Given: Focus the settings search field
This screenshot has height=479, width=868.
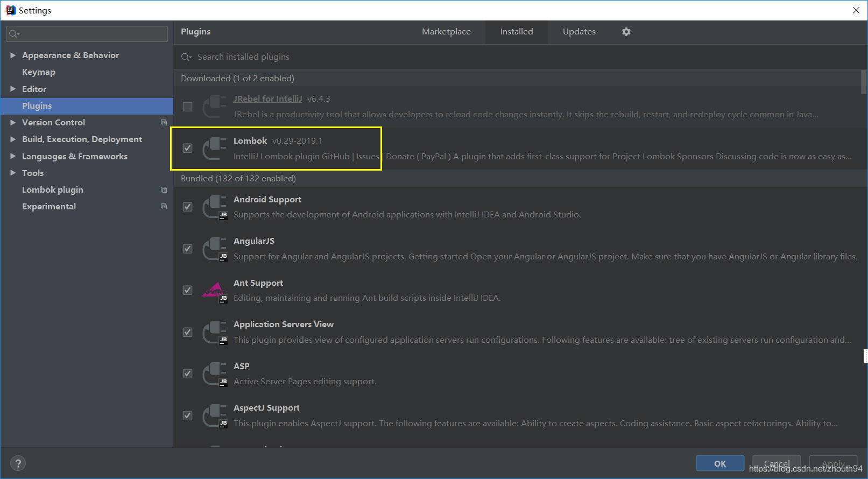Looking at the screenshot, I should pyautogui.click(x=87, y=34).
